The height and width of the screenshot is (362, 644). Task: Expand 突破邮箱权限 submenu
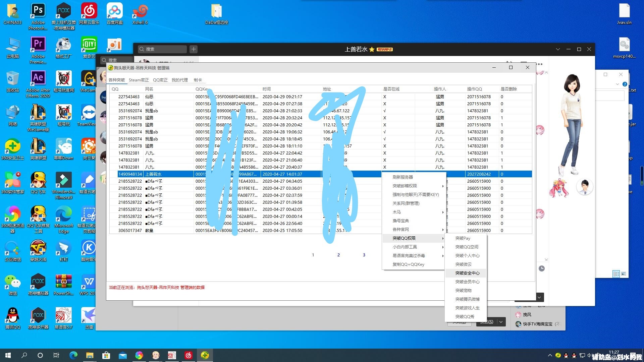(x=414, y=186)
